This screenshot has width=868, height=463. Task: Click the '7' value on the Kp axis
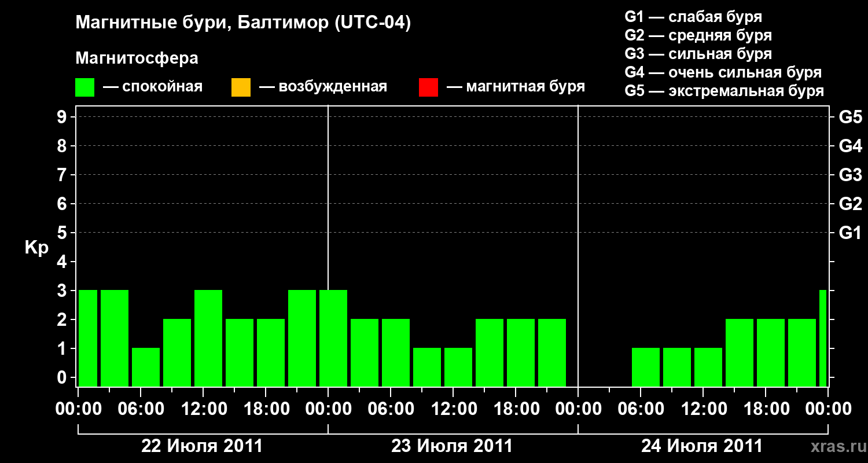(63, 175)
